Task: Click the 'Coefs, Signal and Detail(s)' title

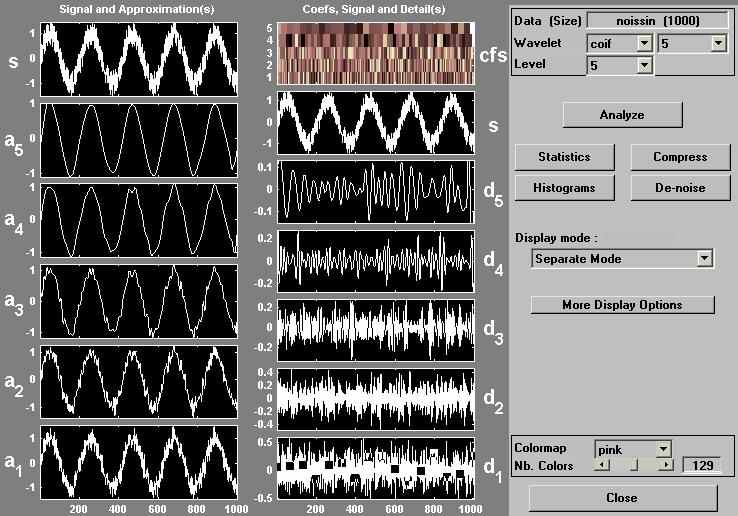Action: point(374,9)
